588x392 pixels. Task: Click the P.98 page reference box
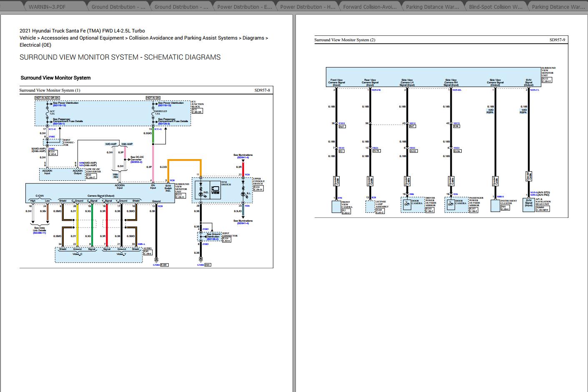click(456, 126)
